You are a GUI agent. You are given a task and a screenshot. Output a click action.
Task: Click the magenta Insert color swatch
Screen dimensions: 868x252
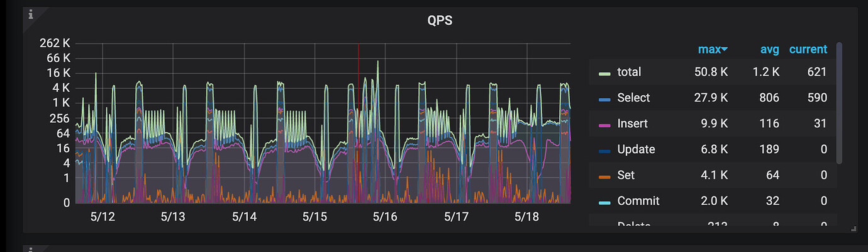pyautogui.click(x=604, y=124)
